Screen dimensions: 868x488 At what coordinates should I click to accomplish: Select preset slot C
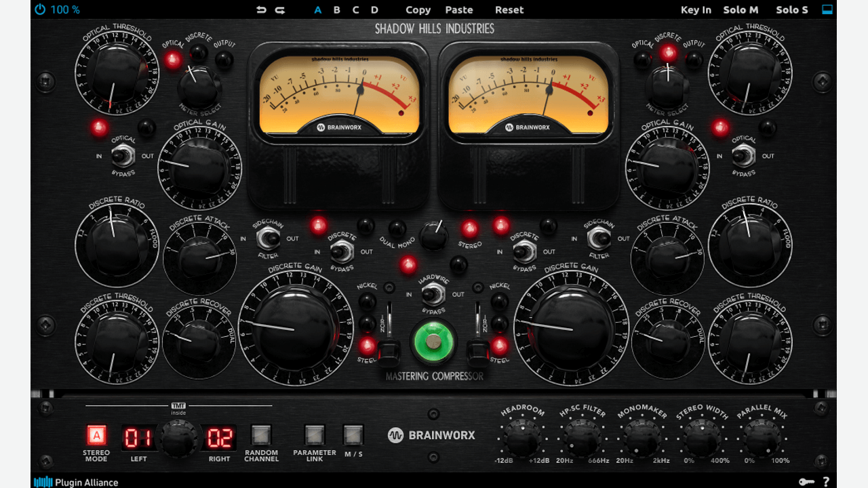pos(356,9)
